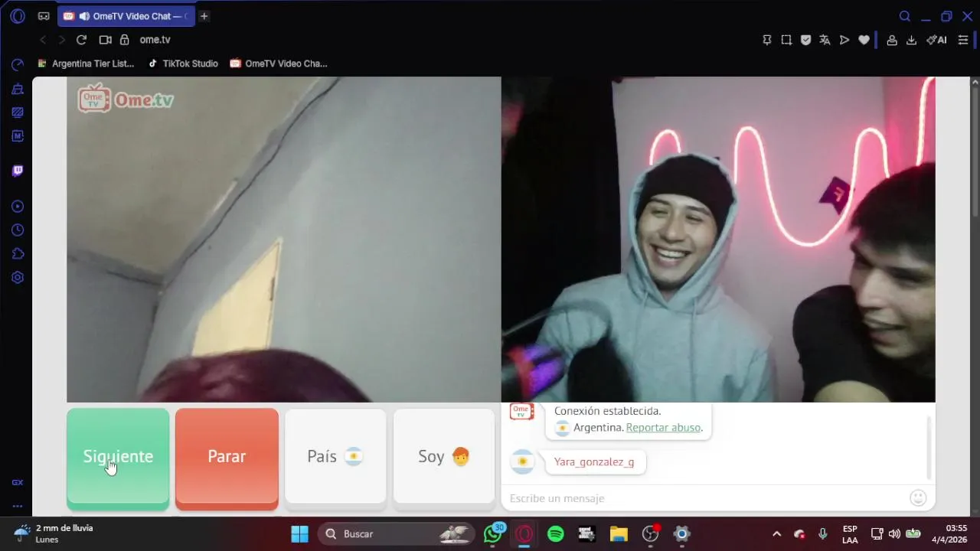Open the País country selector
Viewport: 980px width, 551px height.
pyautogui.click(x=335, y=457)
